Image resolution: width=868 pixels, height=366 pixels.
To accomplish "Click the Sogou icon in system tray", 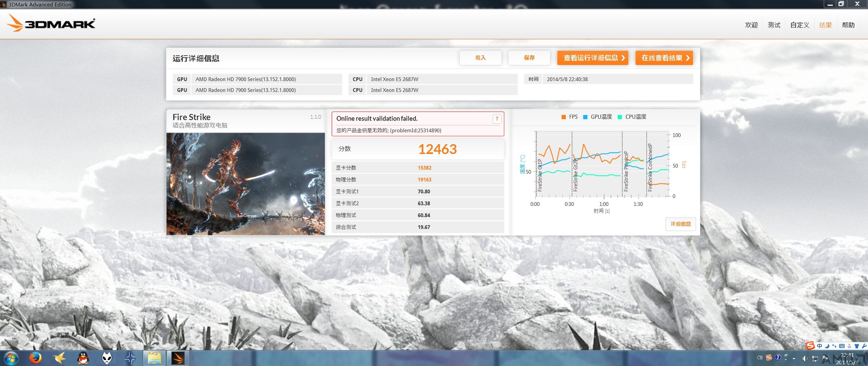I will pos(769,358).
